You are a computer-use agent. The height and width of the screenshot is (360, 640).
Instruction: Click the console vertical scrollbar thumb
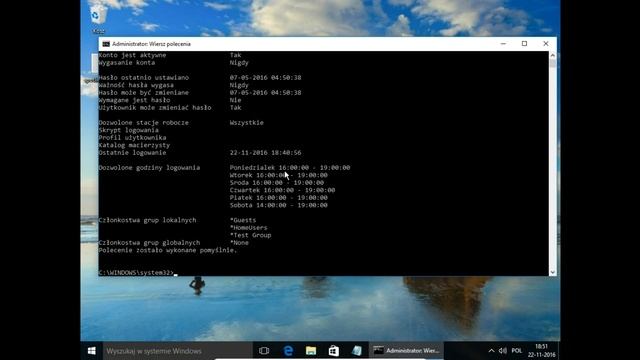(553, 63)
